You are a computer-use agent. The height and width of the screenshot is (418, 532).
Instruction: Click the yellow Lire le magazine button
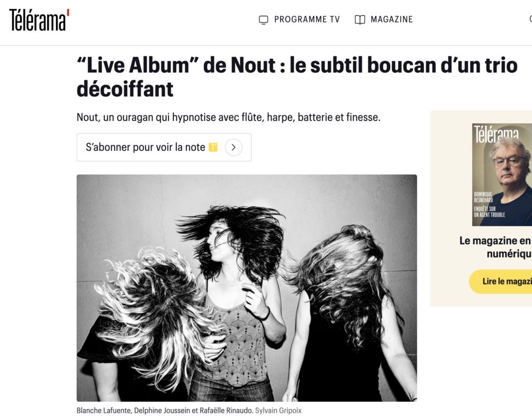pos(501,281)
